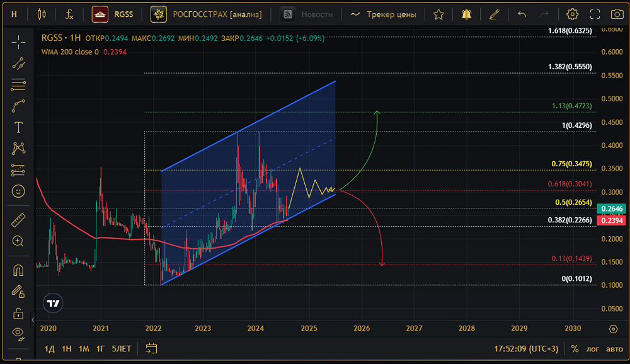This screenshot has height=364, width=630.
Task: Select Fibonacci level 0(0.1012) label
Action: 576,278
